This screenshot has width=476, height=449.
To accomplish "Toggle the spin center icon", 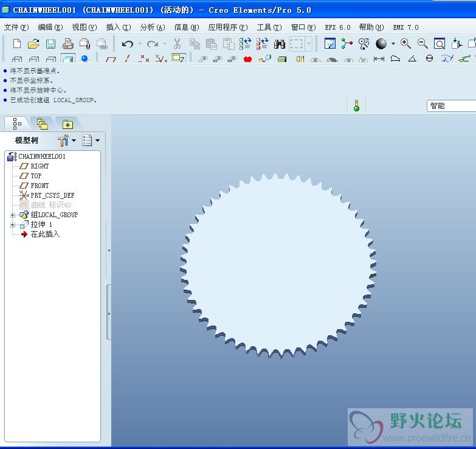I will click(347, 44).
